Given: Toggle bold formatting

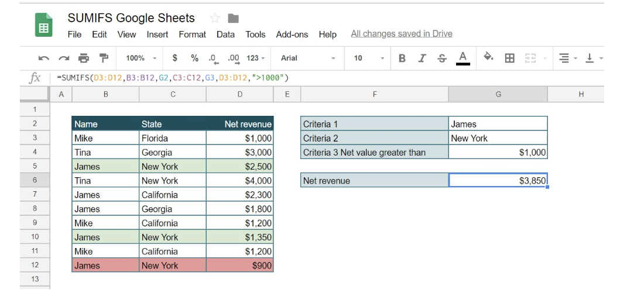Looking at the screenshot, I should [402, 58].
